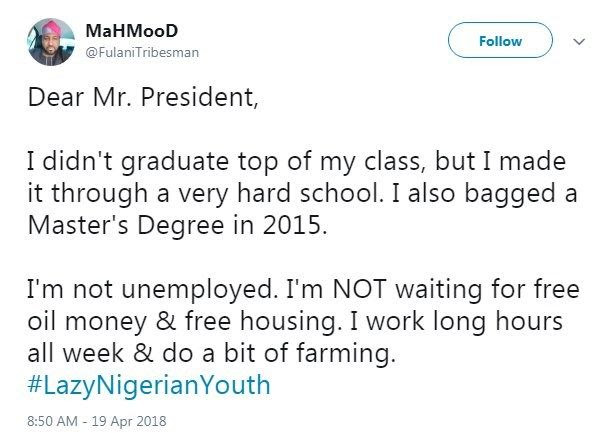Click the MaHMooD display name
The height and width of the screenshot is (433, 616).
click(x=119, y=31)
